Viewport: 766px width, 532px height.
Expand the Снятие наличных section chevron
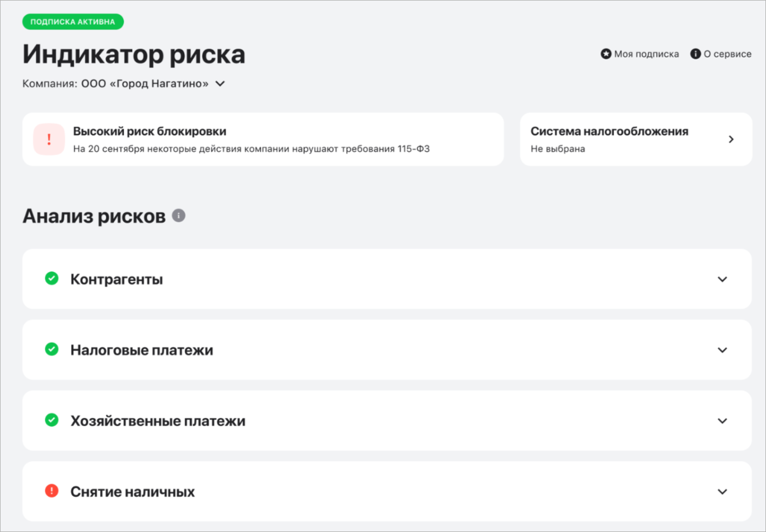click(x=722, y=492)
